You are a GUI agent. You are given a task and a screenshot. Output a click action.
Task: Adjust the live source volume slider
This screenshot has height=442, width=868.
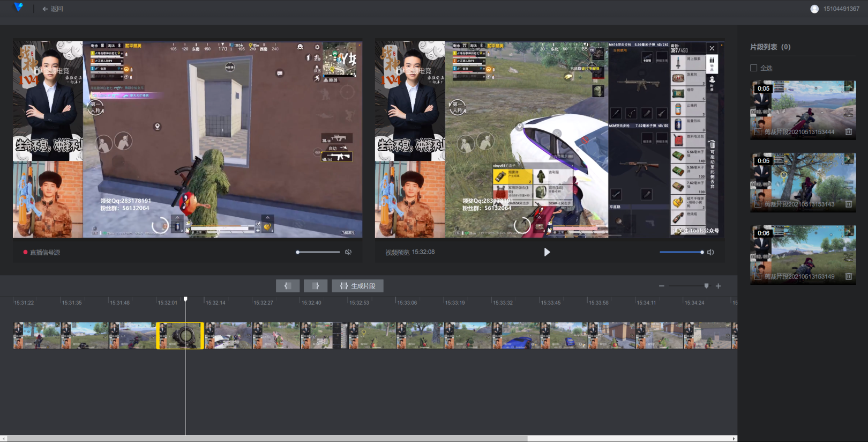click(x=318, y=252)
